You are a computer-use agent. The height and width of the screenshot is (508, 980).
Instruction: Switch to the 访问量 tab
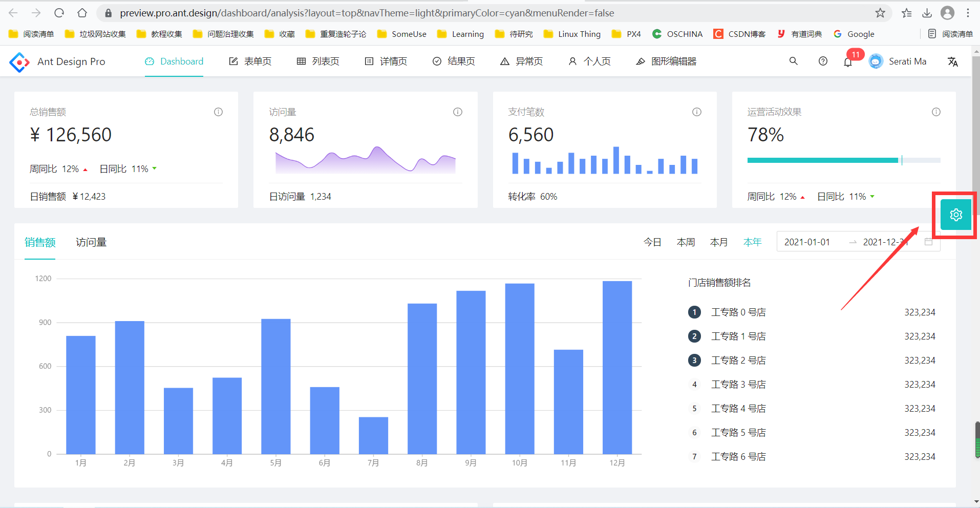91,242
